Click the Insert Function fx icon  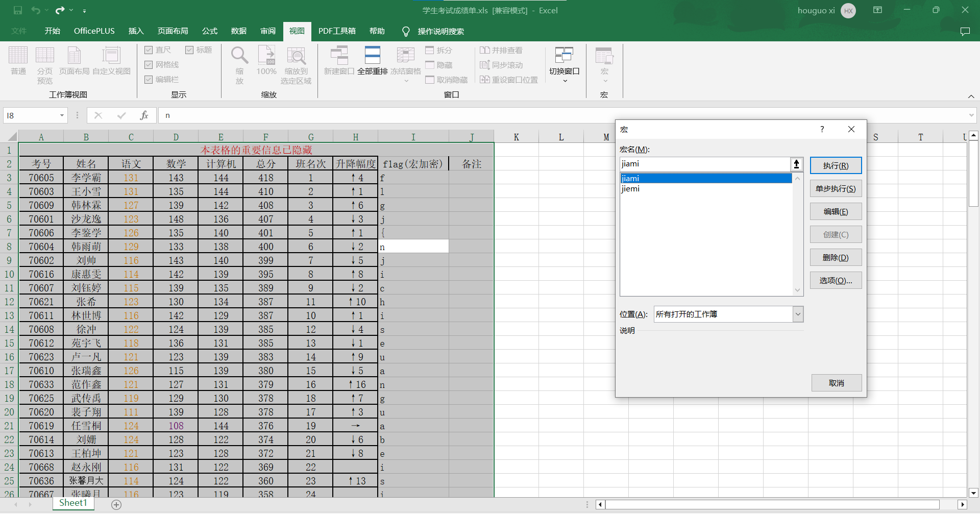[144, 115]
